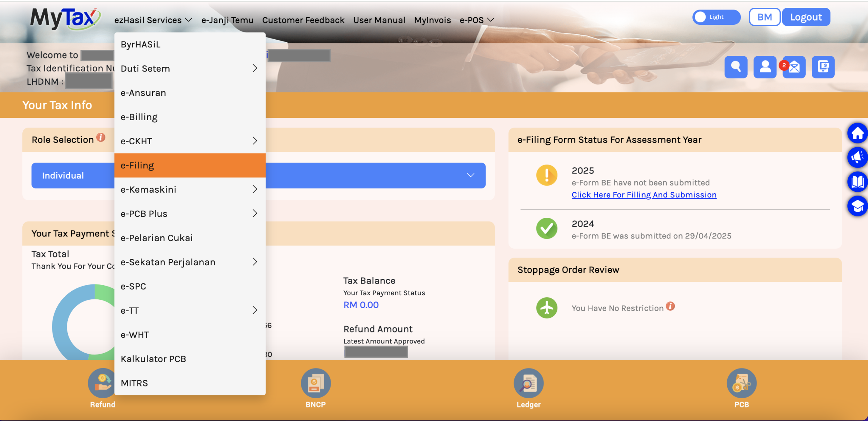Image resolution: width=868 pixels, height=421 pixels.
Task: Click the home icon on right sidebar
Action: (857, 133)
